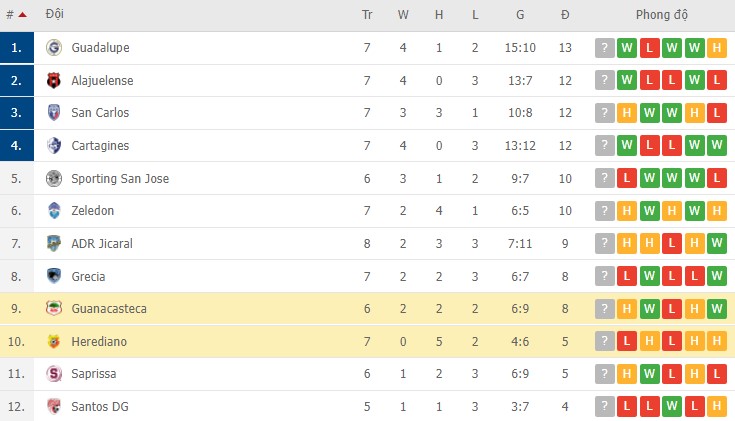Screen dimensions: 735x421
Task: Open the ADR Jicaral team link
Action: pyautogui.click(x=102, y=244)
